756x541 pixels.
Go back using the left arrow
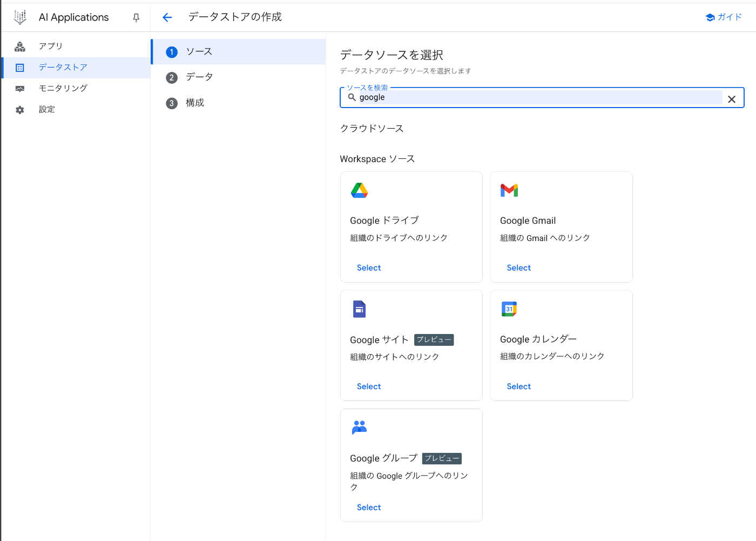[167, 18]
